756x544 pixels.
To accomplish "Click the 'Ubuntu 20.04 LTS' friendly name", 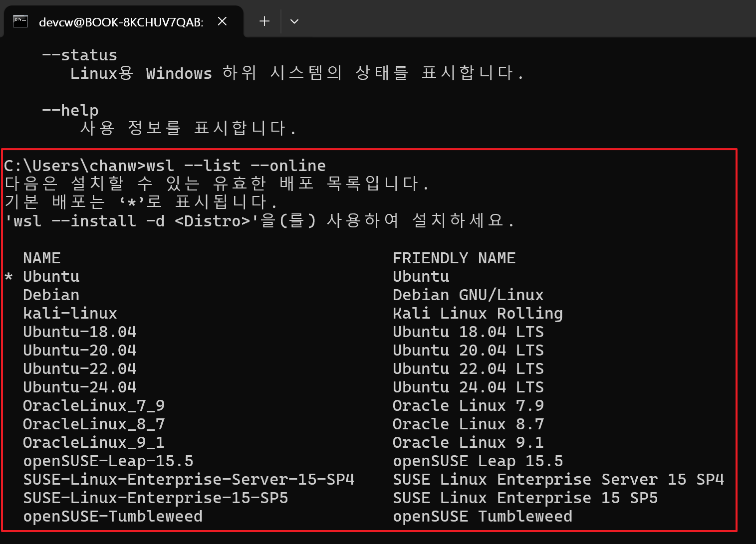I will click(x=468, y=350).
